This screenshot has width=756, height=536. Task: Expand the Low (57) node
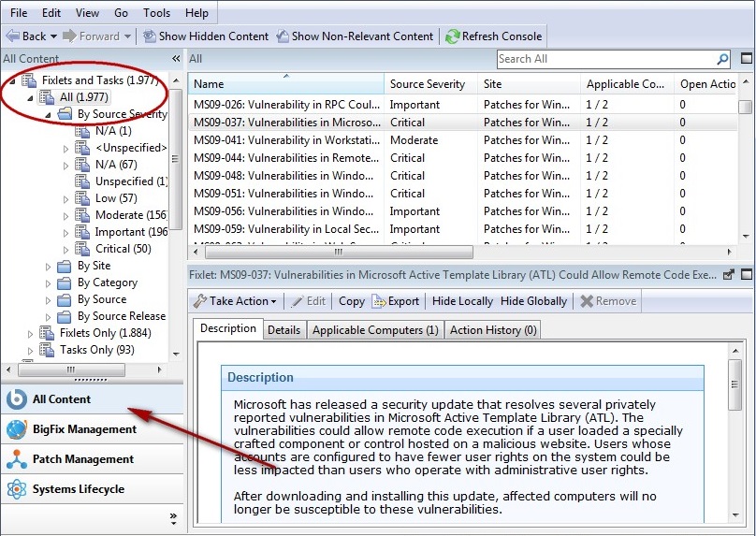pos(66,199)
